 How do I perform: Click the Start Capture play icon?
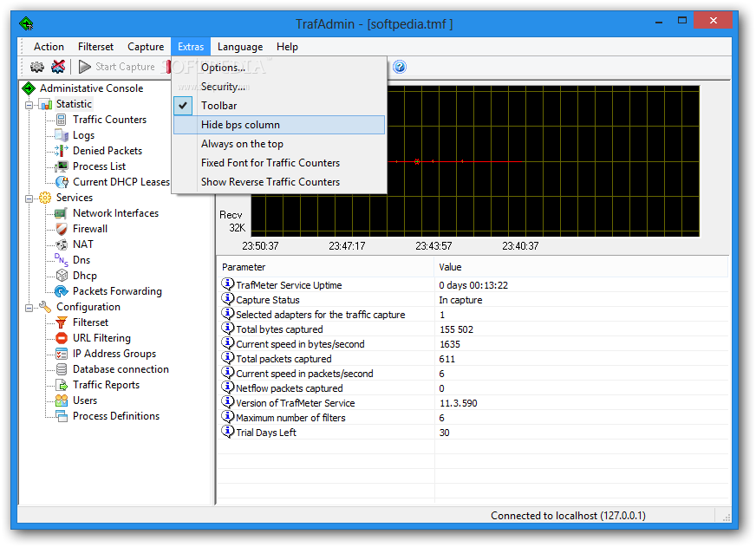point(85,67)
